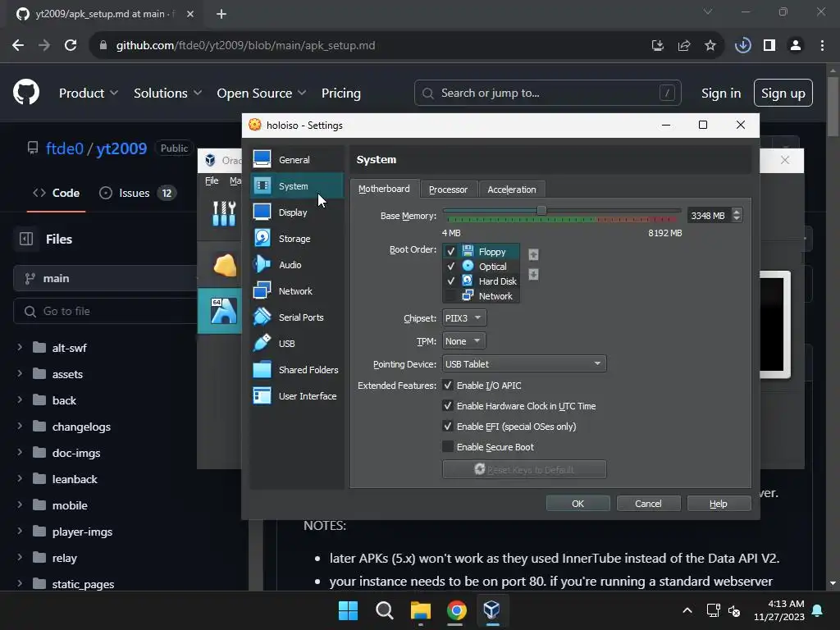Open main branch selector
The image size is (840, 630).
coord(106,278)
